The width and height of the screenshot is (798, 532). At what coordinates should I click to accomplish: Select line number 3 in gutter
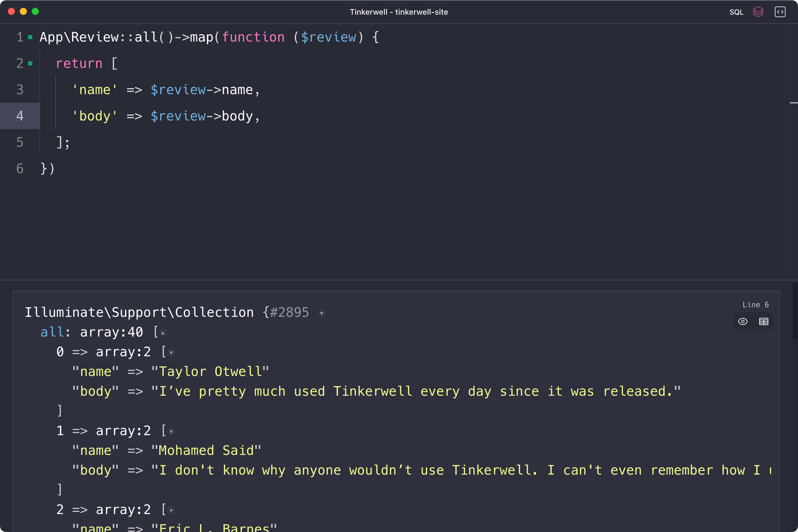pyautogui.click(x=20, y=90)
